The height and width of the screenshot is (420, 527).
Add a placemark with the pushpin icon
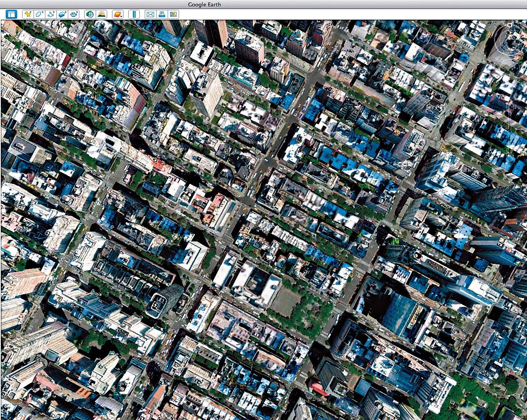pos(27,14)
